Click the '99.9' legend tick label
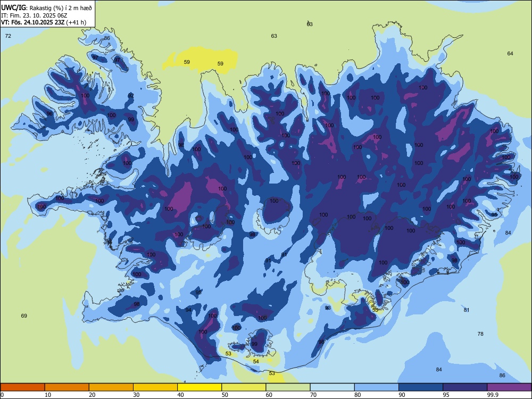 coord(492,395)
